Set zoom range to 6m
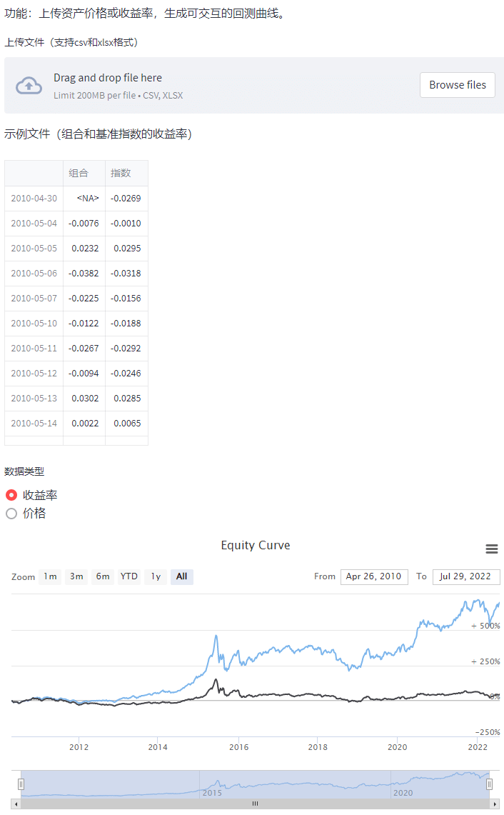The width and height of the screenshot is (504, 815). tap(103, 576)
